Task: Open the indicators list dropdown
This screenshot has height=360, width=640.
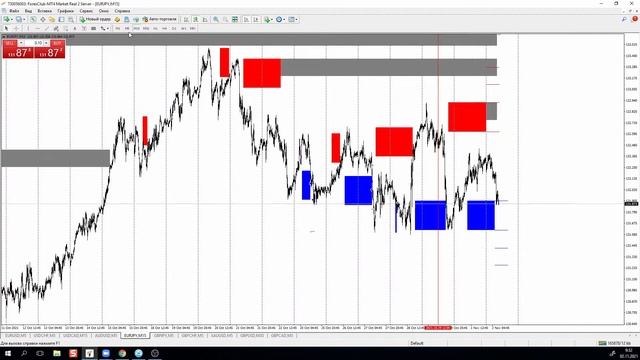Action: pyautogui.click(x=268, y=19)
